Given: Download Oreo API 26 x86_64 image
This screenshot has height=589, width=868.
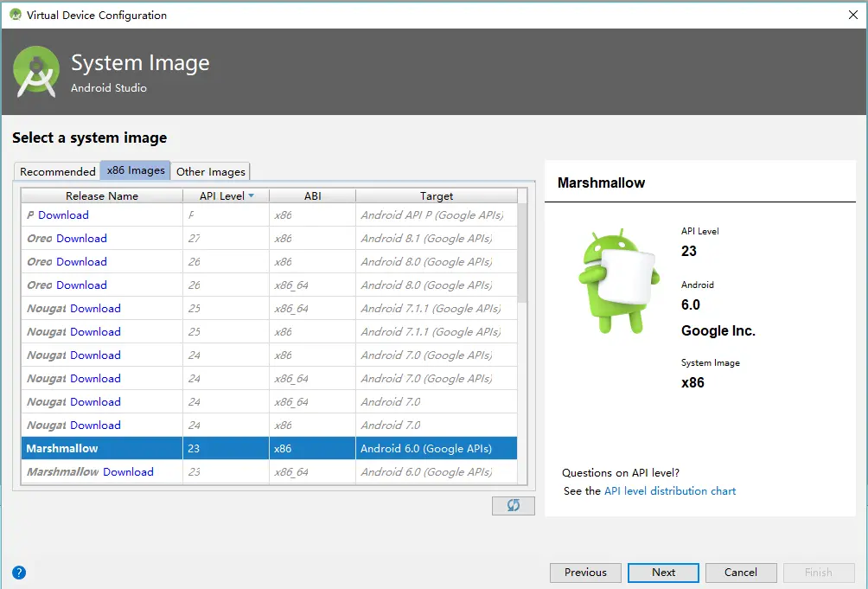Looking at the screenshot, I should (x=81, y=285).
